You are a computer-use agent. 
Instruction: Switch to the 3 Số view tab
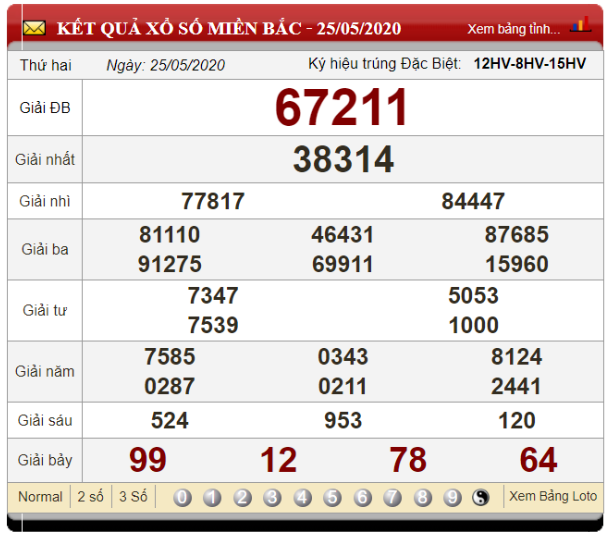(x=133, y=497)
